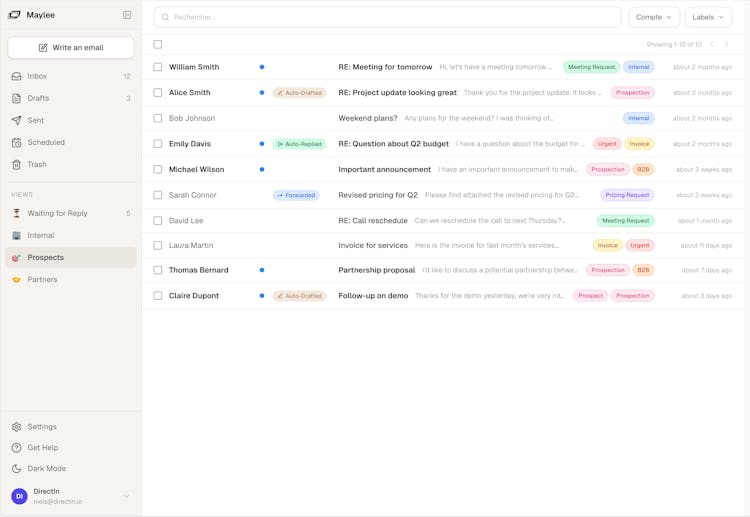Expand the DirectIn account switcher
Screen dimensions: 750x517
[126, 496]
